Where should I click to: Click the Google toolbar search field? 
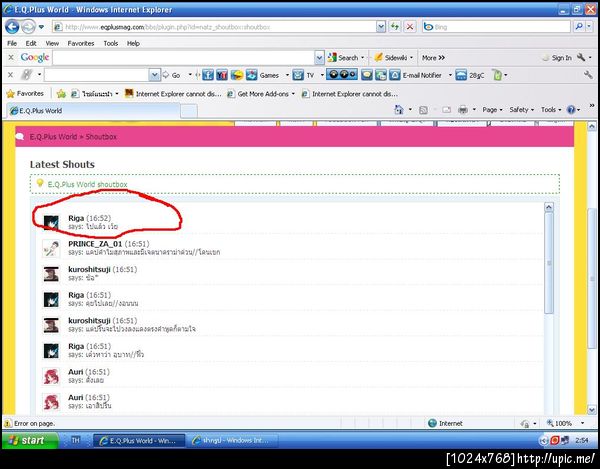(184, 58)
